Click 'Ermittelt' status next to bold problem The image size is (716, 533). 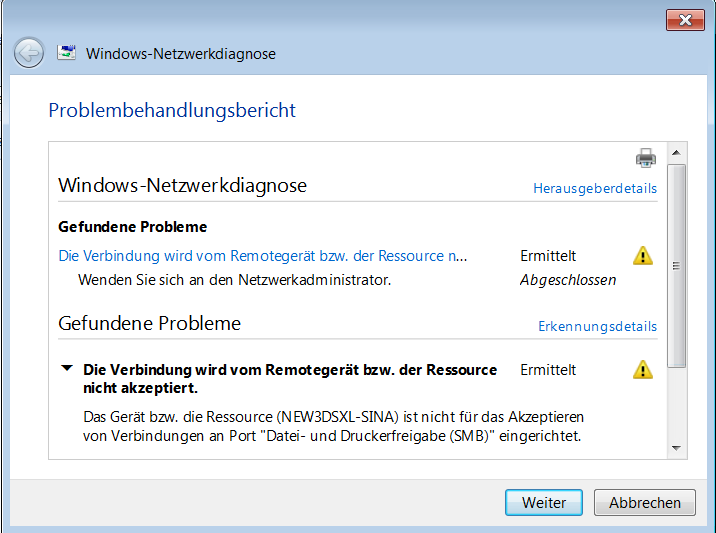pyautogui.click(x=548, y=370)
